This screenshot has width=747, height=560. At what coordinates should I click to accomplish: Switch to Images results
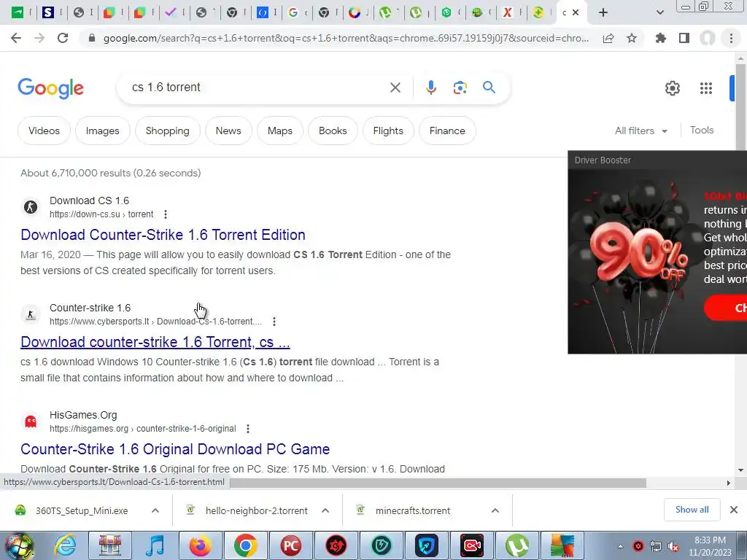(x=102, y=131)
